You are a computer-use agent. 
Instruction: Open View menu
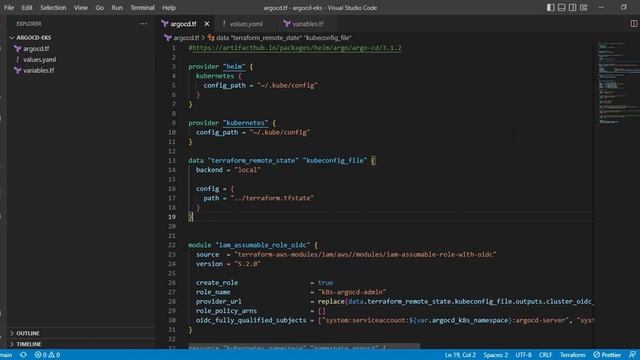[x=81, y=7]
